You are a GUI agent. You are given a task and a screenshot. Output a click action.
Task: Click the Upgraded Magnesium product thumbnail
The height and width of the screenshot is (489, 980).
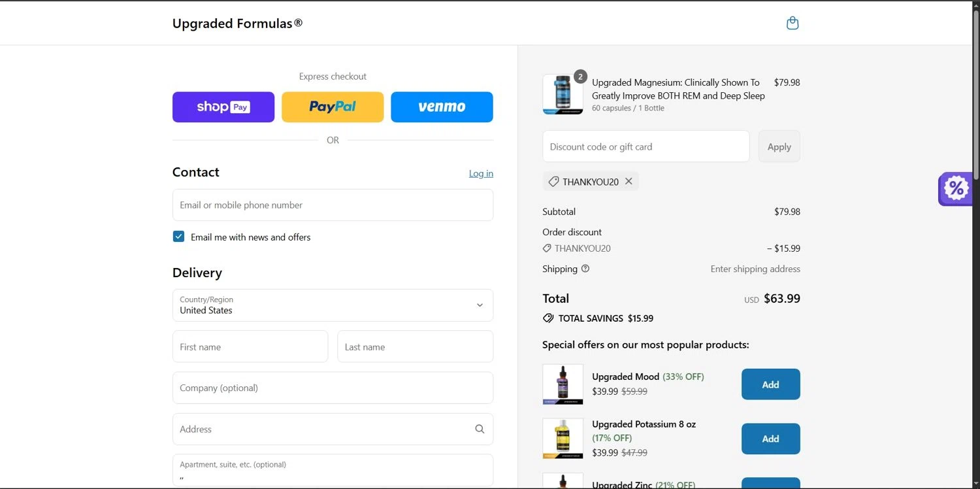click(x=563, y=95)
